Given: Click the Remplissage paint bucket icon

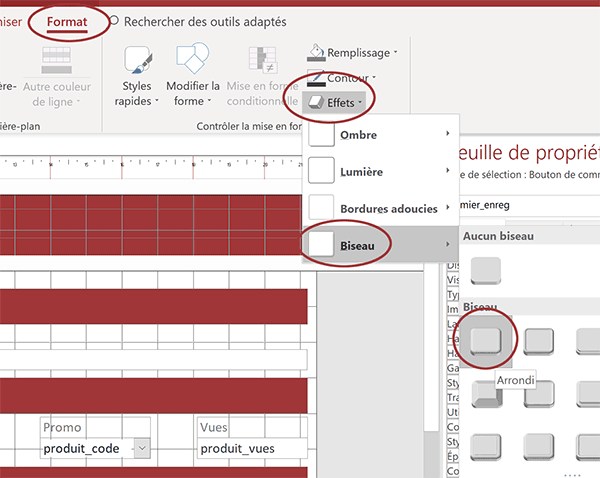Looking at the screenshot, I should 316,52.
